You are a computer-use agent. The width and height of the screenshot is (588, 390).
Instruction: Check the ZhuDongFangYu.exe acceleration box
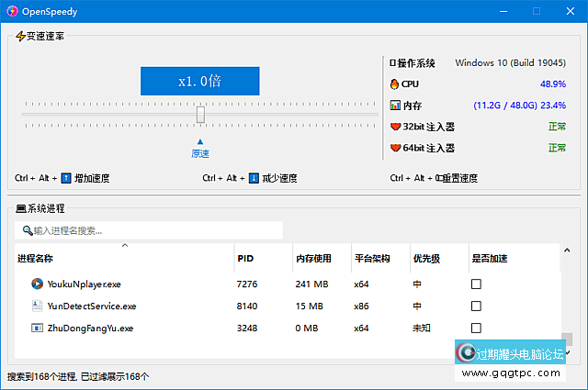(x=476, y=328)
